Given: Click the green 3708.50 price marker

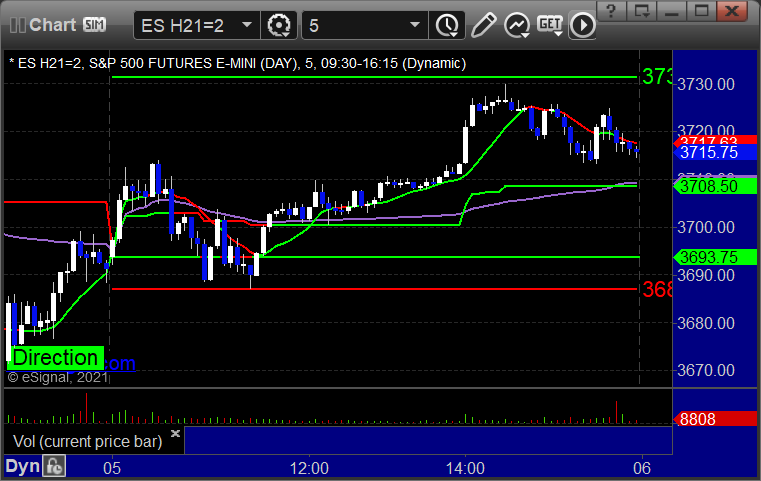Looking at the screenshot, I should click(x=714, y=186).
